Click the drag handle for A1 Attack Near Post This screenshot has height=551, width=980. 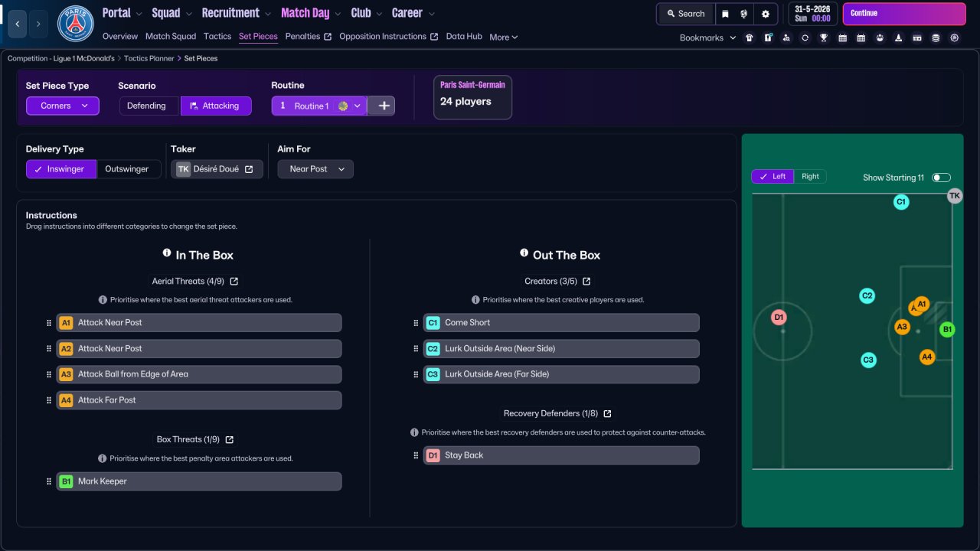coord(50,323)
